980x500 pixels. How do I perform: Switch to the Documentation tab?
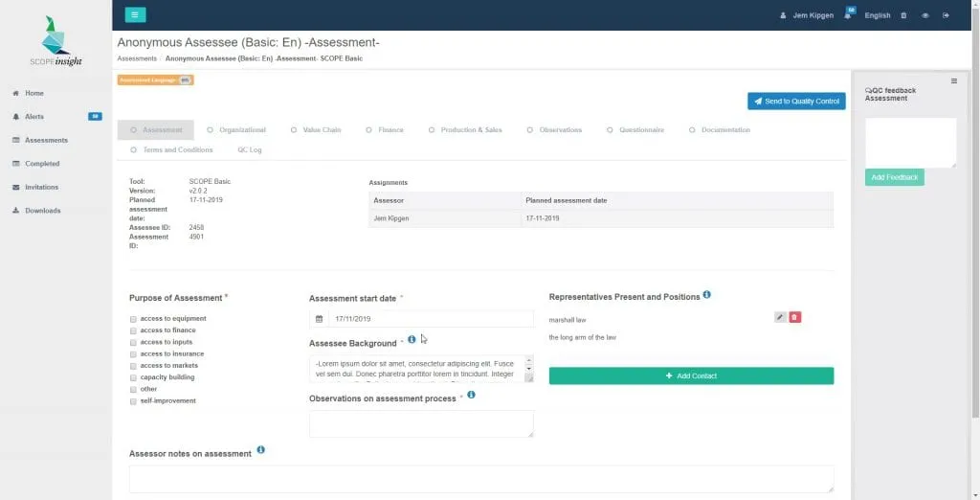pos(720,130)
